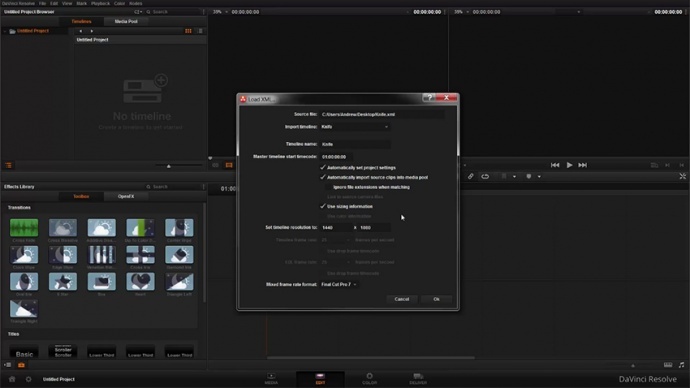690x388 pixels.
Task: Click the orange timeline list icon under browser
Action: tap(8, 165)
